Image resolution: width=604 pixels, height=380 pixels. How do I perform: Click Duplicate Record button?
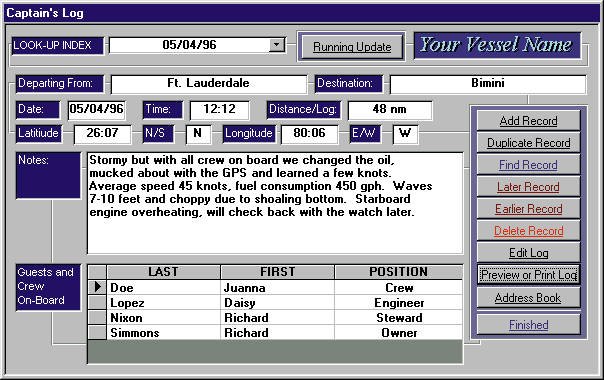click(x=528, y=143)
